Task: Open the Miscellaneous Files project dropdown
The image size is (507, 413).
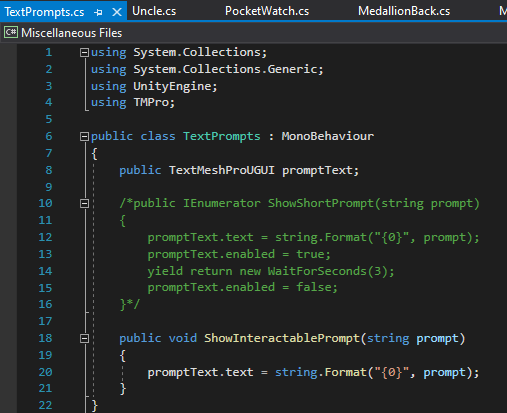Action: coord(71,33)
